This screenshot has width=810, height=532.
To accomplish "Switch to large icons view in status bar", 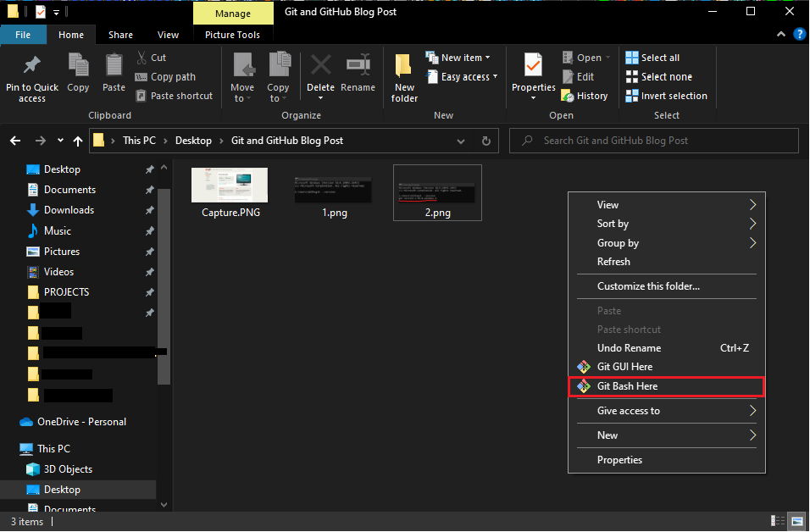I will 797,521.
